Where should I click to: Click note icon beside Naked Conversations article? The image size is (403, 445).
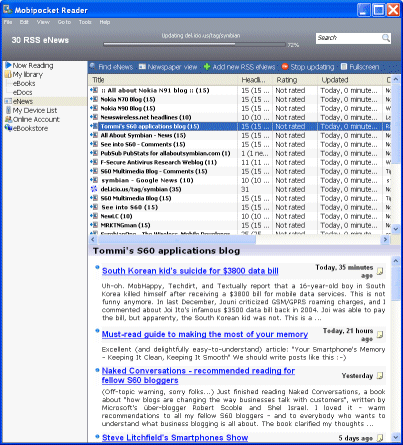[x=380, y=376]
